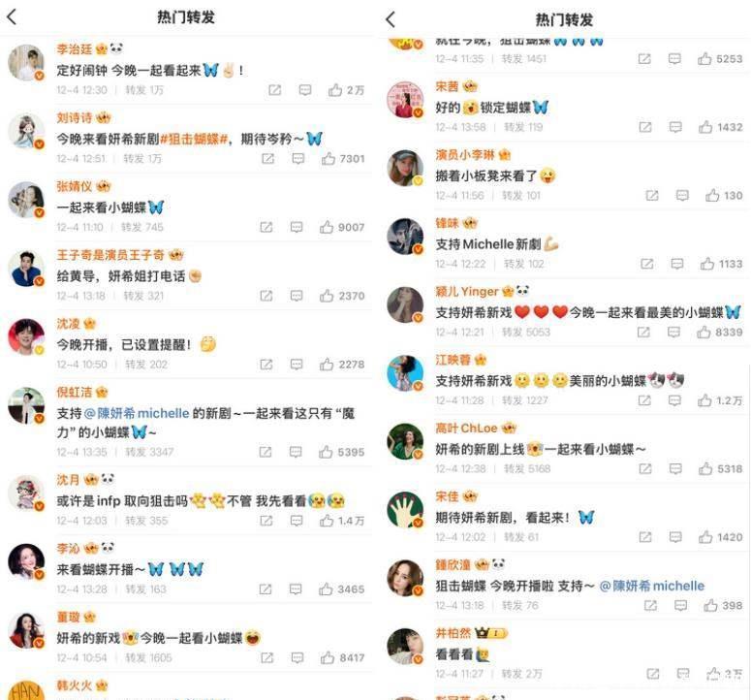
Task: Open the @陳妍希 michelle mention in 倪虹洁's post
Action: point(137,413)
